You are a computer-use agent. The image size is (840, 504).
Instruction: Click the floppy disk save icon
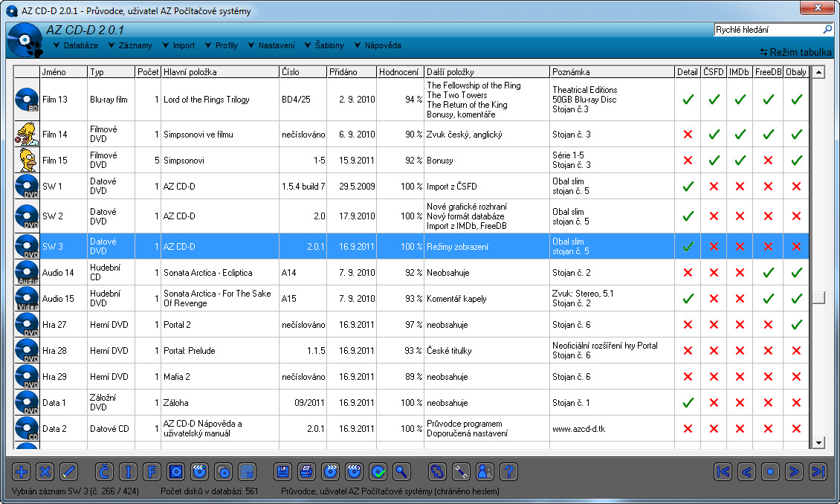283,472
